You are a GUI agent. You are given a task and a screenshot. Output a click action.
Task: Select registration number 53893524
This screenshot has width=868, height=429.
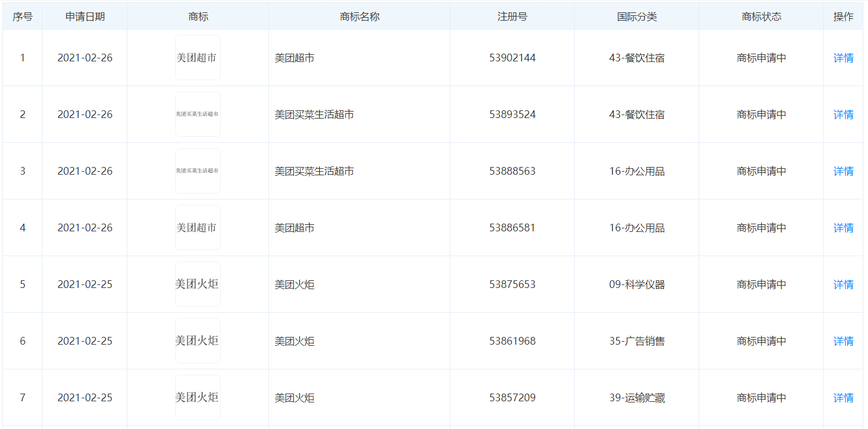[512, 114]
